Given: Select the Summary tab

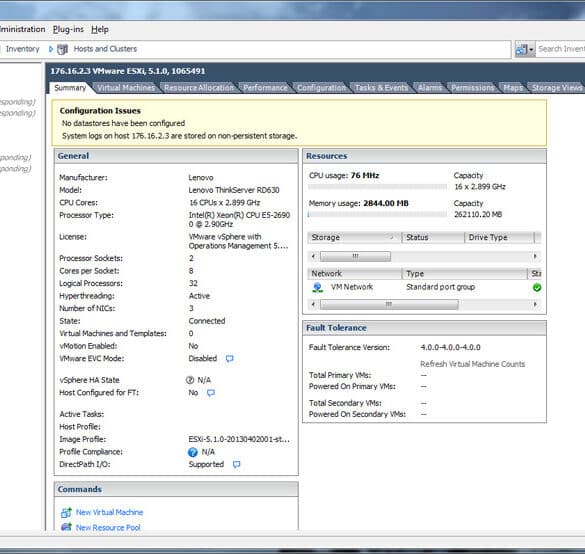Looking at the screenshot, I should pyautogui.click(x=70, y=88).
